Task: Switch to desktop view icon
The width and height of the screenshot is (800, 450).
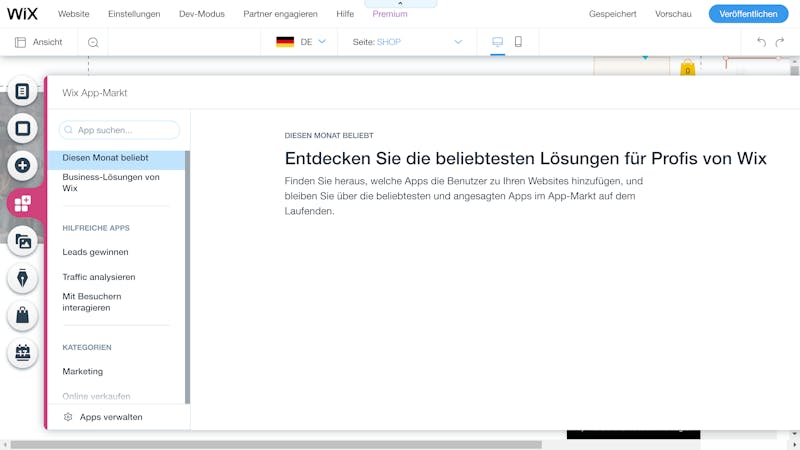Action: [x=497, y=42]
